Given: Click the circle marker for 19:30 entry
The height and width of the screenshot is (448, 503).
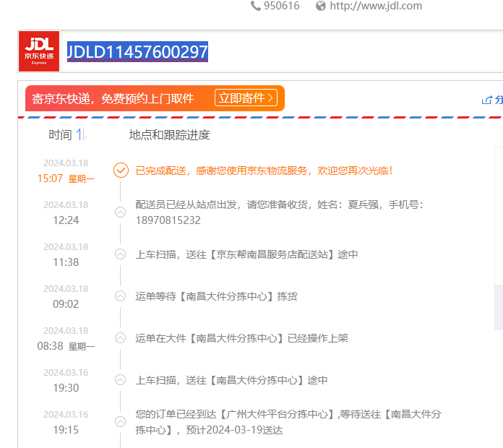Looking at the screenshot, I should tap(120, 380).
